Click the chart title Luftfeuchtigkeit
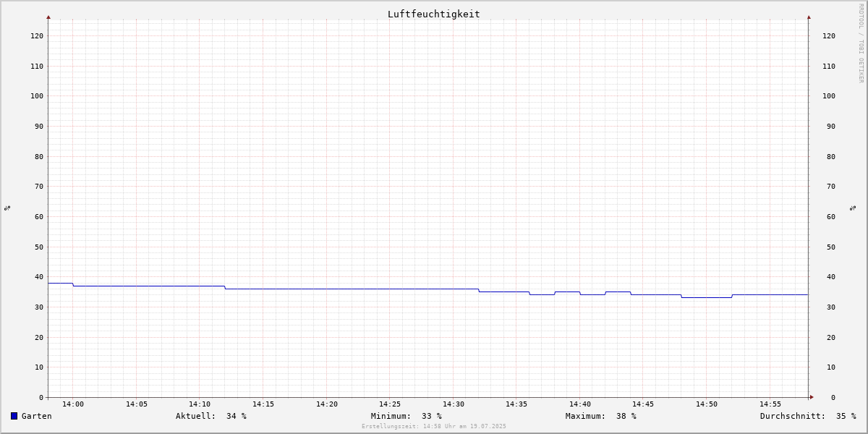This screenshot has height=434, width=868. (434, 14)
